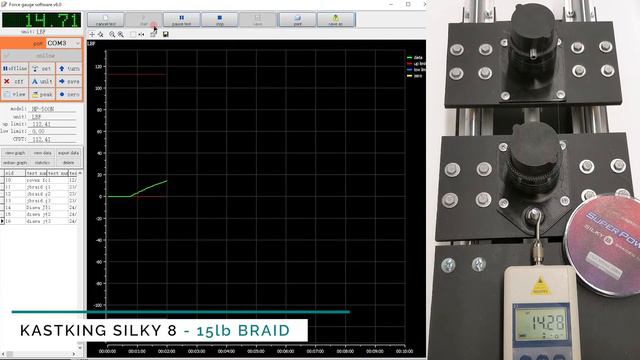Click the blue low limit legend swatch
Screen dimensions: 640x360
pos(409,70)
